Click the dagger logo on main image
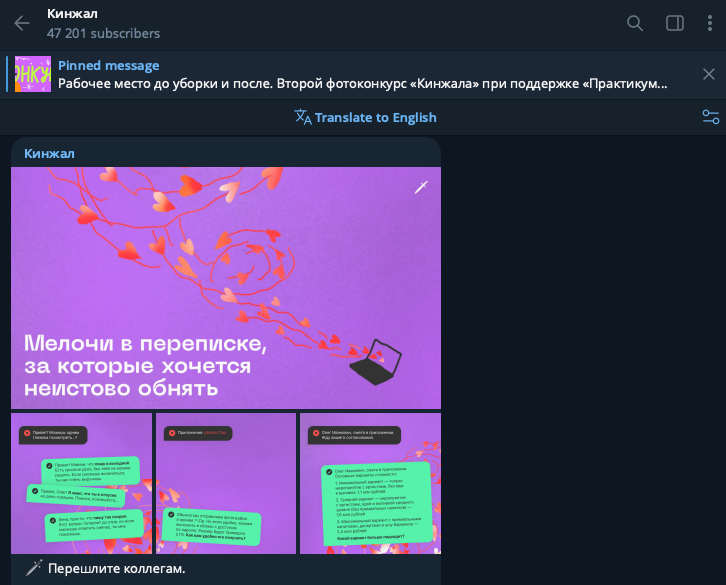The height and width of the screenshot is (585, 726). point(421,187)
